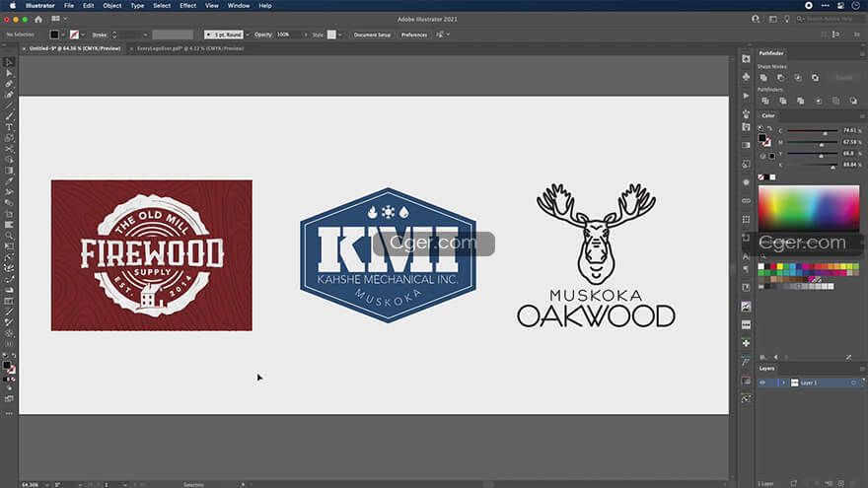Open the fill color dropdown in control bar
This screenshot has height=488, width=868.
coord(63,35)
